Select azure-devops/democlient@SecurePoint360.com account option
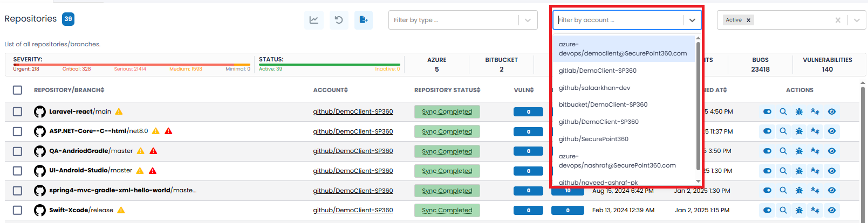 (x=623, y=49)
